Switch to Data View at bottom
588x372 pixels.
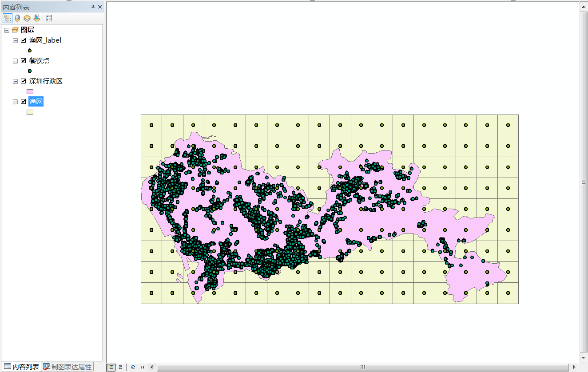tap(111, 367)
